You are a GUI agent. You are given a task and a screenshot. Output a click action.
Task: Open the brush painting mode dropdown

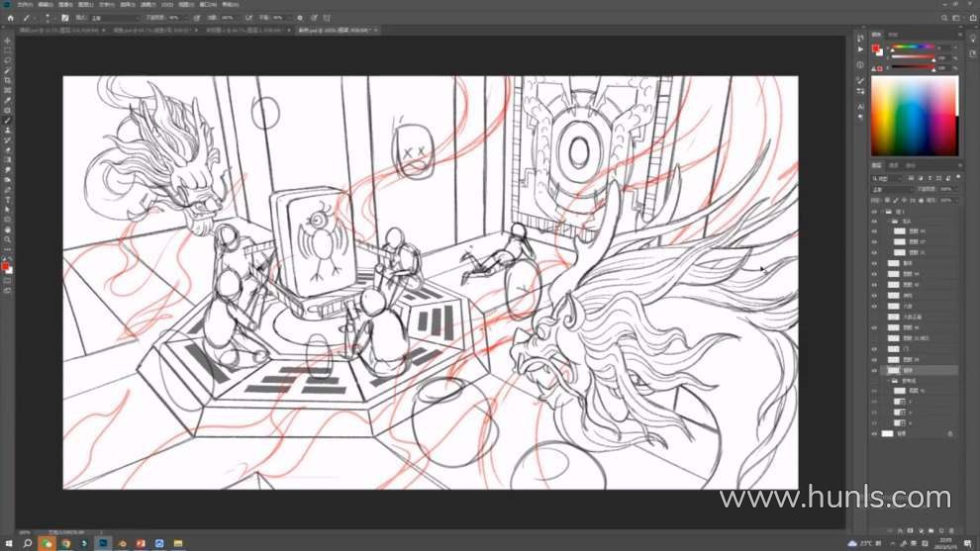click(x=115, y=18)
